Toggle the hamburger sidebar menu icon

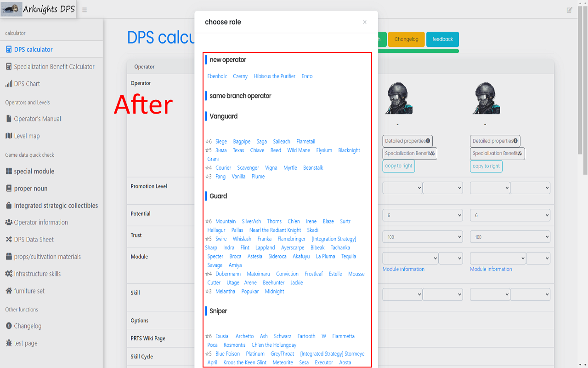click(x=85, y=10)
